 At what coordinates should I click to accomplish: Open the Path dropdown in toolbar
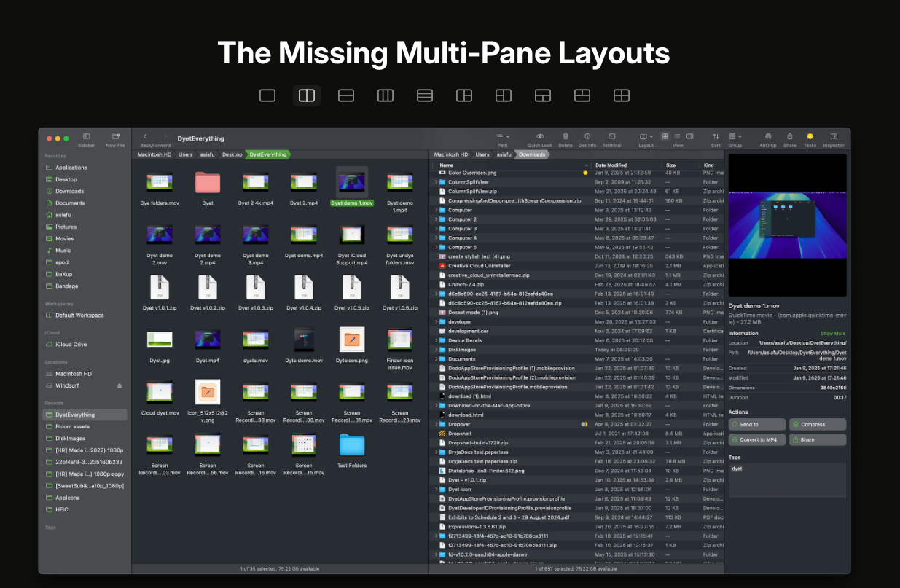(503, 136)
